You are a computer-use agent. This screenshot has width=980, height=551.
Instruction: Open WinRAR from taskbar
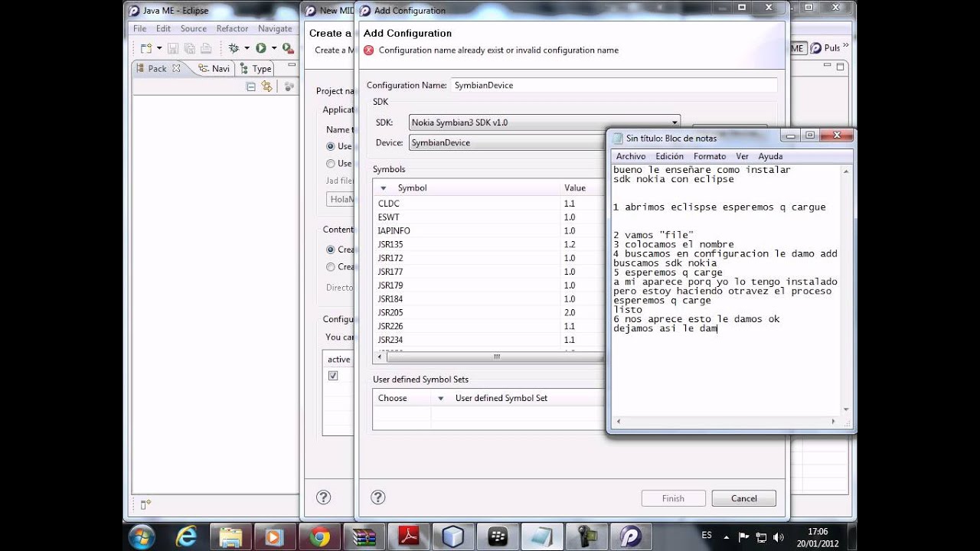[x=363, y=536]
